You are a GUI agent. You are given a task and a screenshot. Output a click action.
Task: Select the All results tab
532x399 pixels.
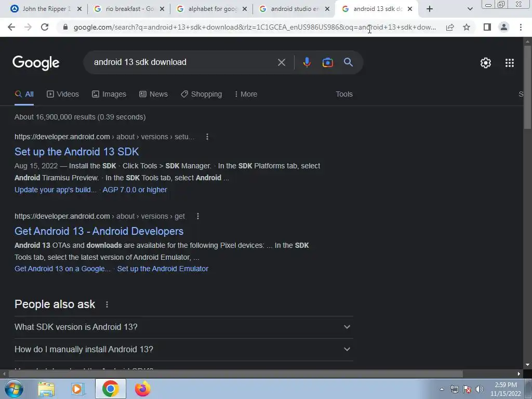24,94
